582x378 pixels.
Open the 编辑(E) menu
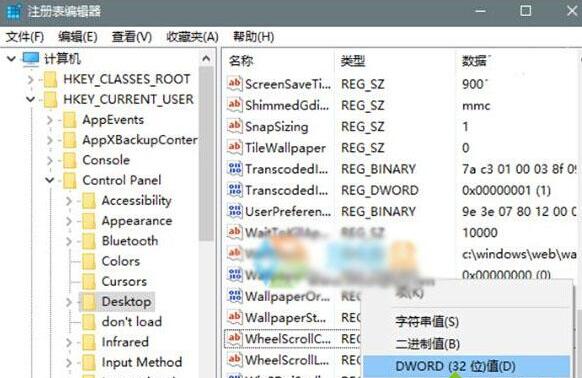coord(78,37)
